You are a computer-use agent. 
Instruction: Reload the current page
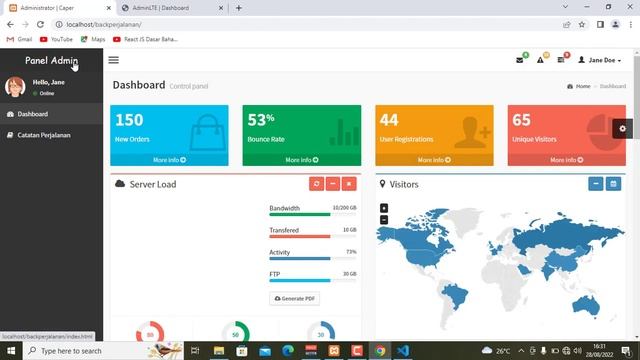[x=40, y=24]
